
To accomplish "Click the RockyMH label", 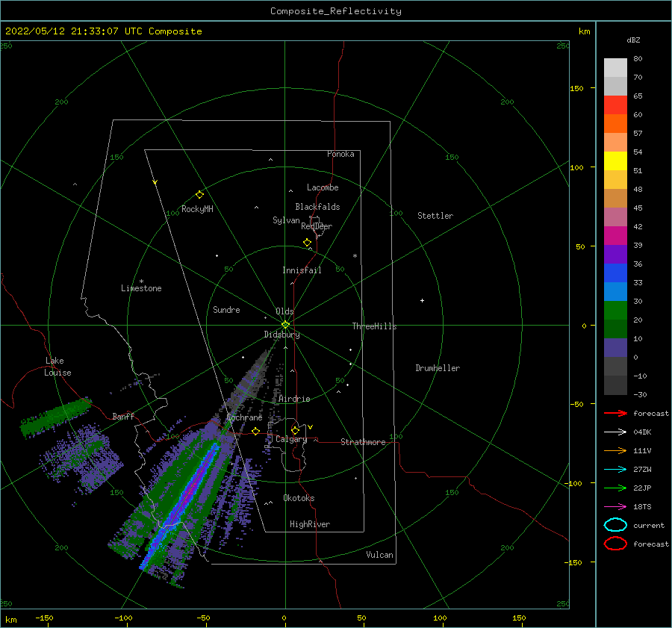I will [197, 209].
